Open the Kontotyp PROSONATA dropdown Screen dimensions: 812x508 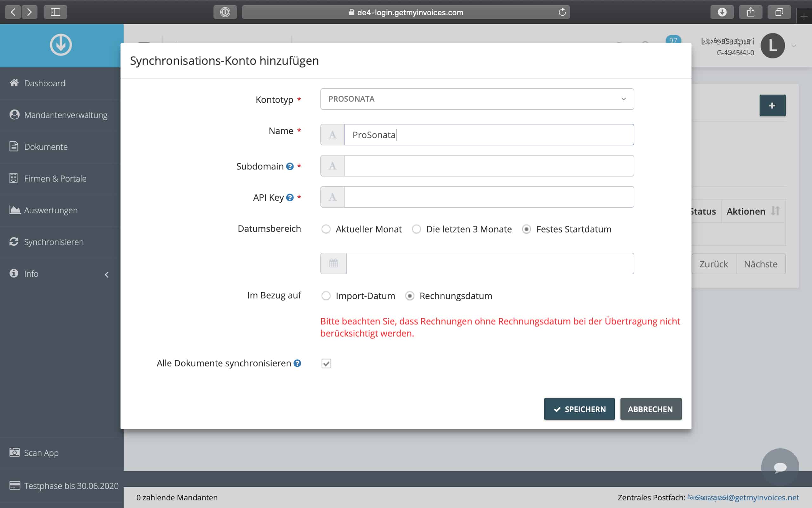point(477,99)
